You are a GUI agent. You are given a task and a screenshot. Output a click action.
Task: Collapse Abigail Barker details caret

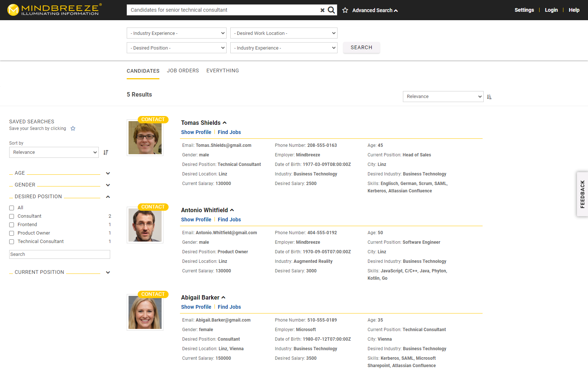pos(223,297)
